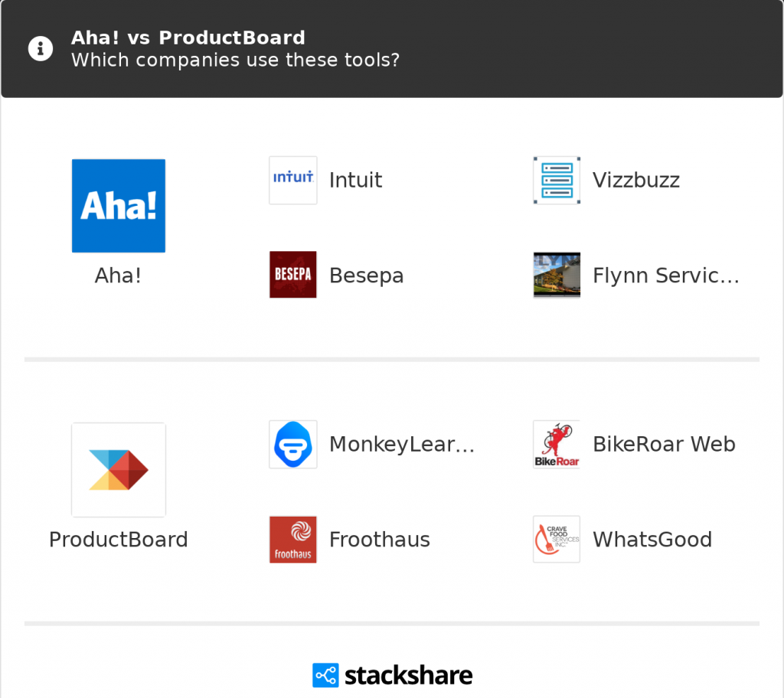Open the Crave Food Services logo
Image resolution: width=784 pixels, height=698 pixels.
tap(557, 540)
